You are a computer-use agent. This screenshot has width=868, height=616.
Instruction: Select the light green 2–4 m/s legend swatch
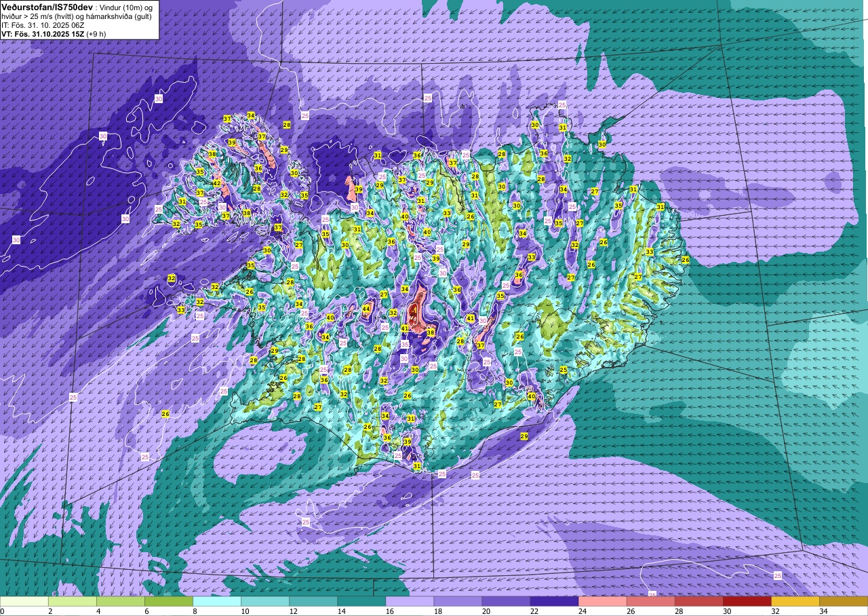73,601
